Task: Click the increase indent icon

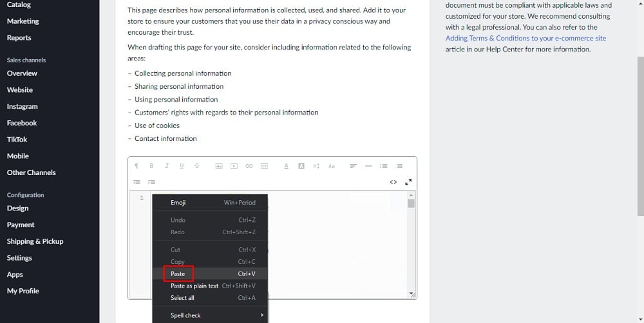Action: coord(151,182)
